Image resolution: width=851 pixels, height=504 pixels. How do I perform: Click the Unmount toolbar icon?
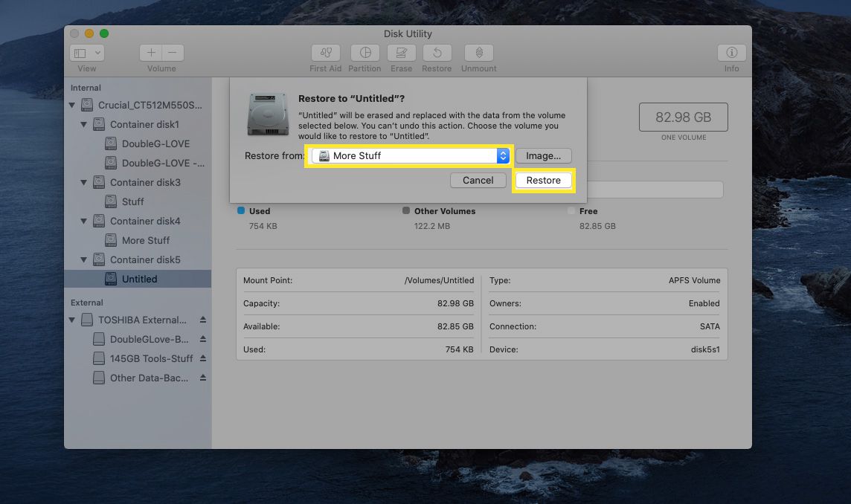(x=479, y=53)
